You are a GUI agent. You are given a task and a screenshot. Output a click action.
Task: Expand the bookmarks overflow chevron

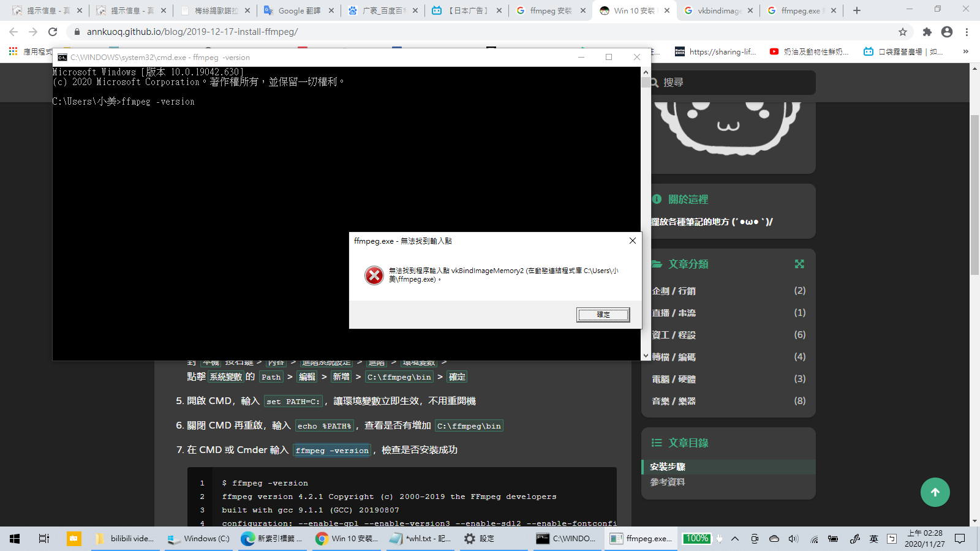point(965,51)
